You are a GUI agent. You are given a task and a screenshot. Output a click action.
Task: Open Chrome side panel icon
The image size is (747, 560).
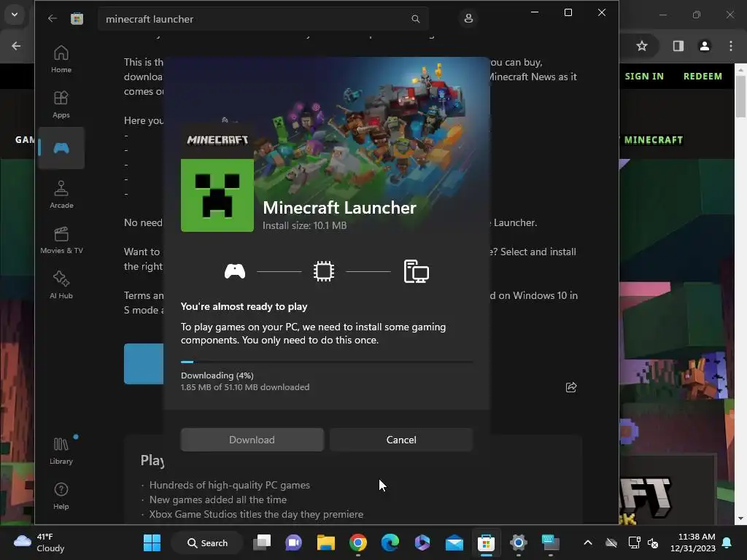[x=678, y=46]
